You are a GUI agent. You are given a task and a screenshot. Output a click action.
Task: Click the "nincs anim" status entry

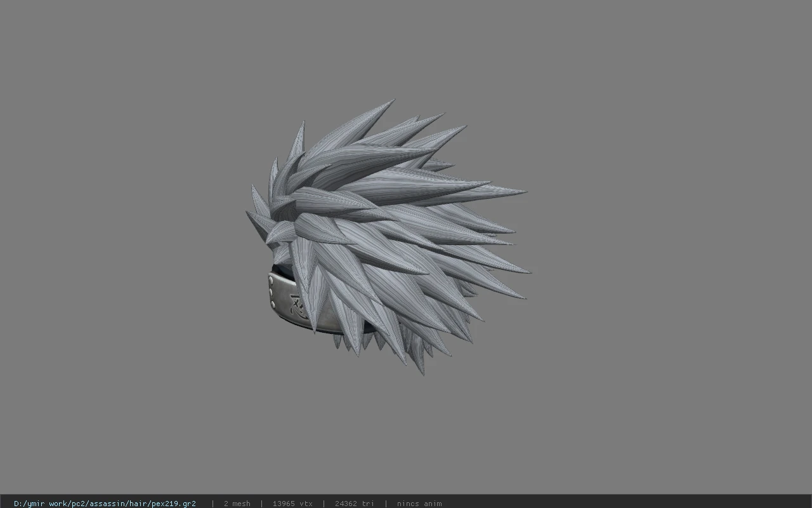[419, 504]
